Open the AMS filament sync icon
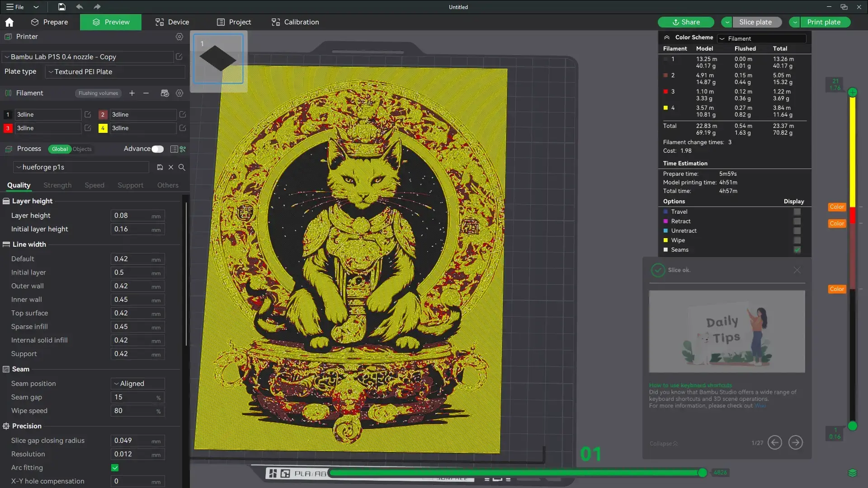The height and width of the screenshot is (488, 868). point(165,93)
